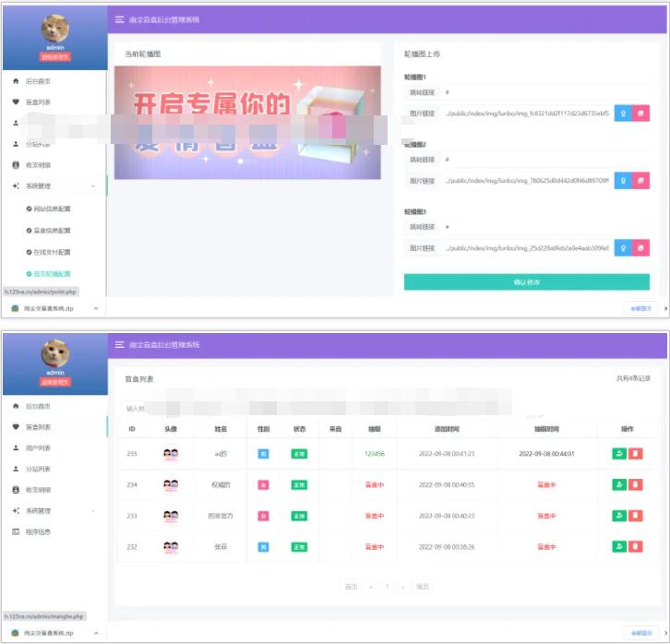Click the name 张菲 in row 232
Image resolution: width=670 pixels, height=644 pixels.
[221, 547]
